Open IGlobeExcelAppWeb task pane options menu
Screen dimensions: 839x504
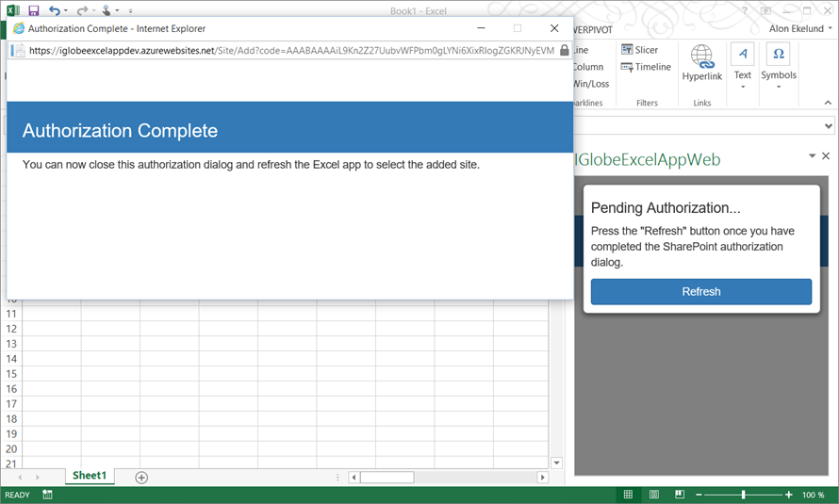pyautogui.click(x=812, y=155)
